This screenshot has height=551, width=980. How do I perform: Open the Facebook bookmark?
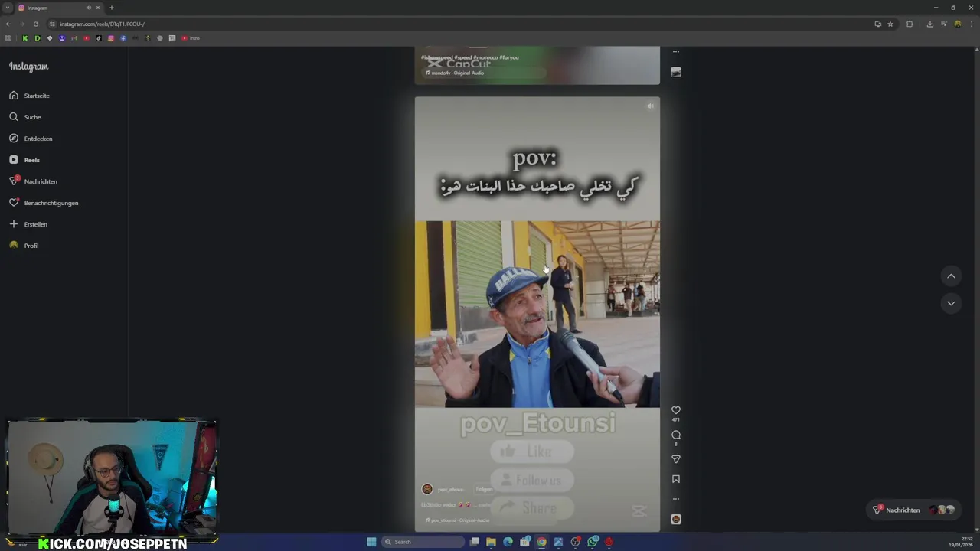click(x=123, y=38)
